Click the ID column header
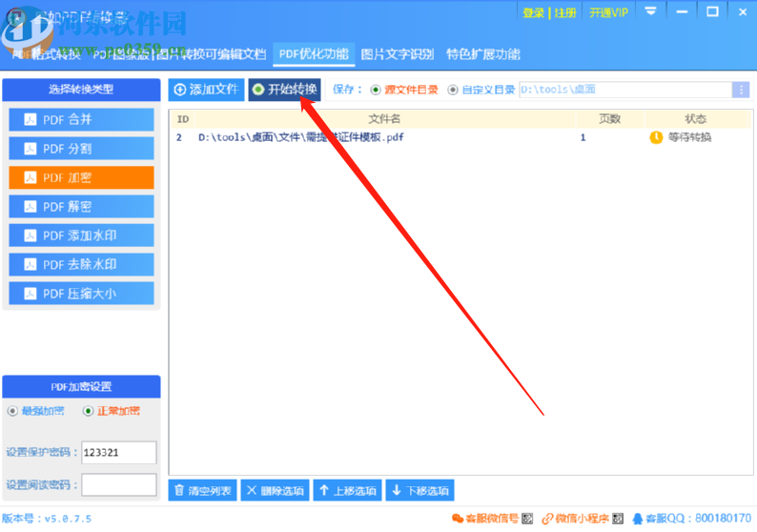The image size is (757, 532). tap(183, 119)
